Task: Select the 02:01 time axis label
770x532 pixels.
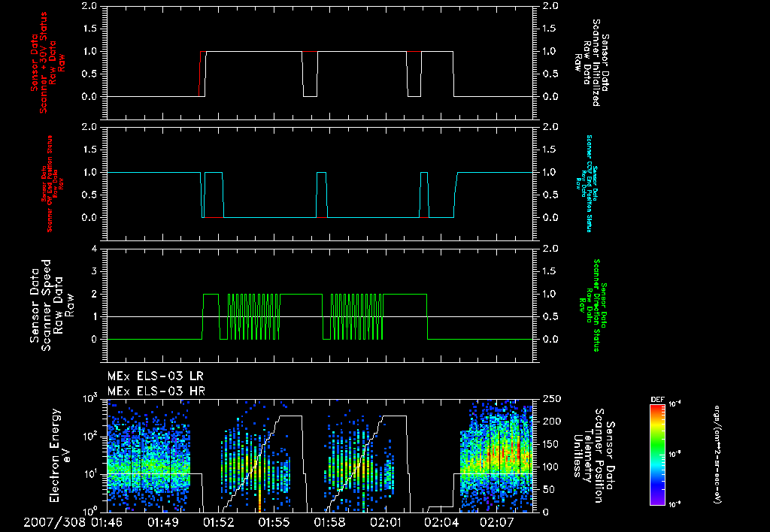Action: (386, 522)
